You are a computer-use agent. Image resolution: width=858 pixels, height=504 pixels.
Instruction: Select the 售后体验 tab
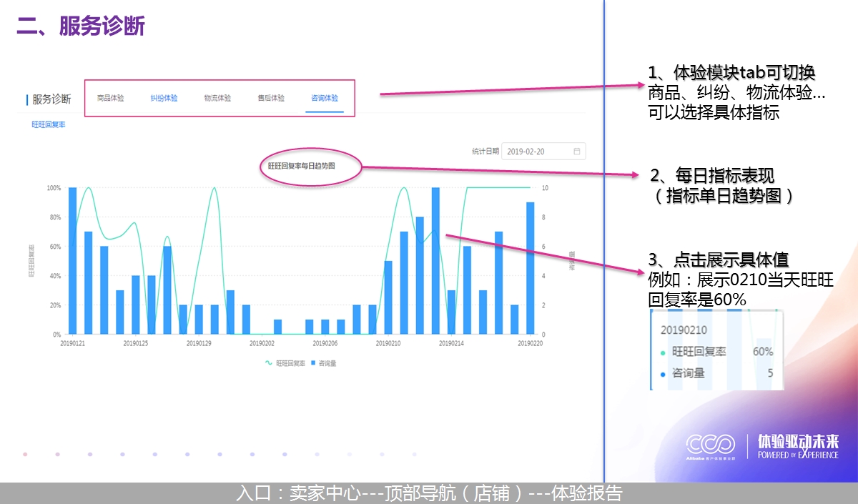coord(271,98)
